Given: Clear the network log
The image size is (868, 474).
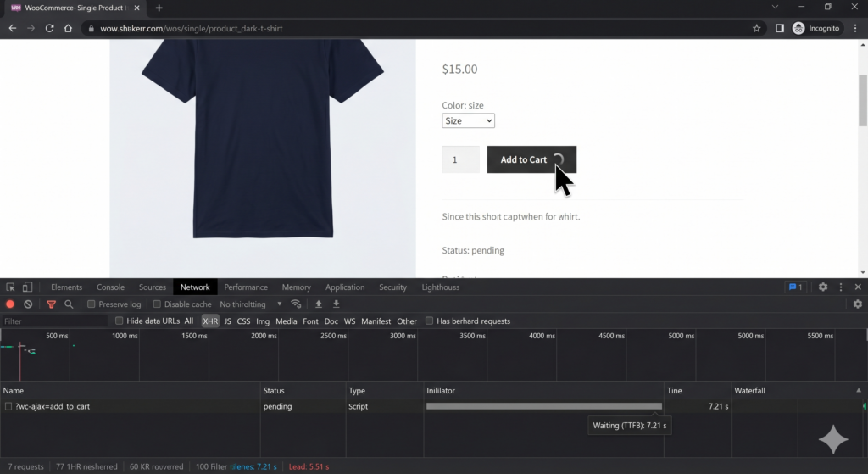Looking at the screenshot, I should (x=28, y=304).
